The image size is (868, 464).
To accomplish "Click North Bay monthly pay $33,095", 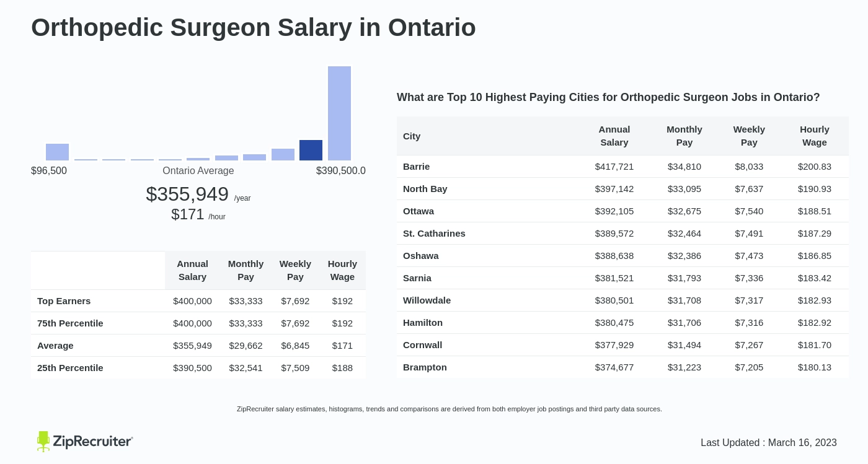I will (684, 188).
